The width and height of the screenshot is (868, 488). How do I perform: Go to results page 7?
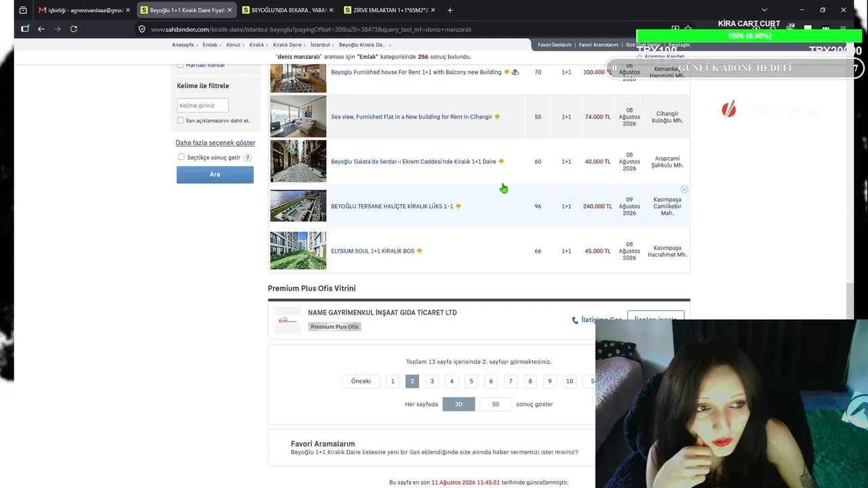pos(511,381)
